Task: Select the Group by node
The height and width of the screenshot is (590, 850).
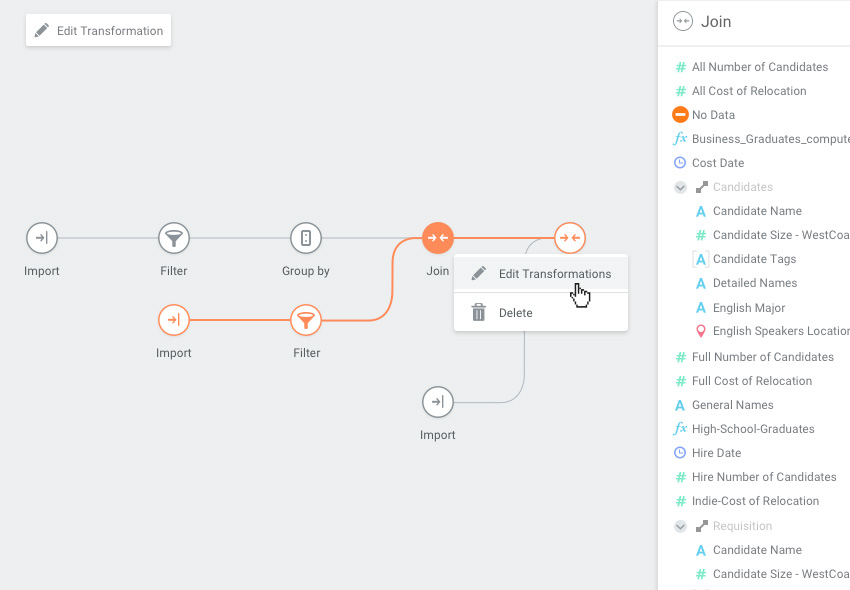Action: 305,238
